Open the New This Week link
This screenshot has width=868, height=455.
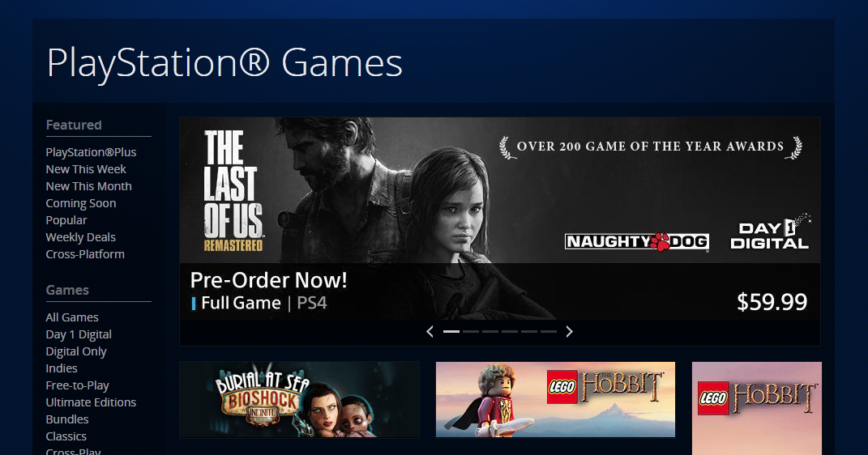pos(86,169)
